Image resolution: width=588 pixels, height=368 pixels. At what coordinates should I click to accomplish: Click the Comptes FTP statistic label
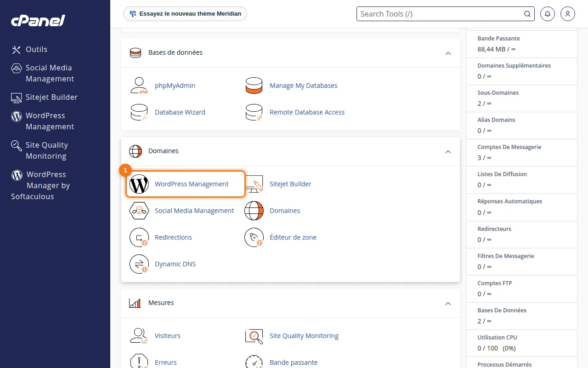(495, 283)
